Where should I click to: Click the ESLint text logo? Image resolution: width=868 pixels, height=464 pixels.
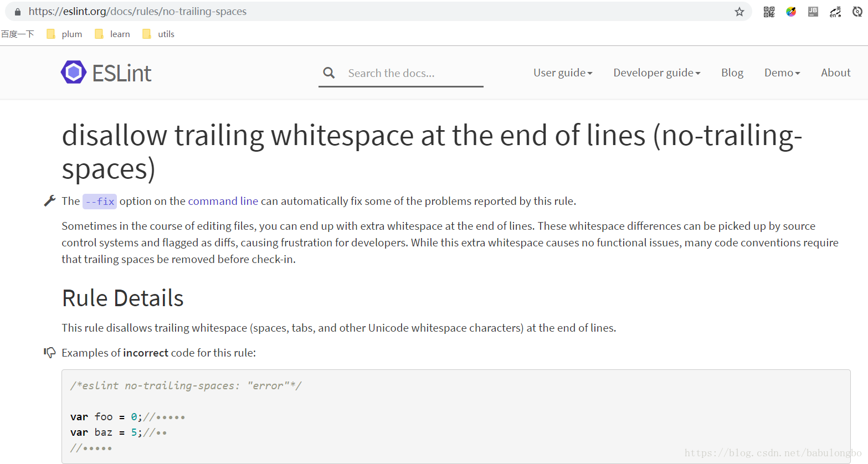122,73
